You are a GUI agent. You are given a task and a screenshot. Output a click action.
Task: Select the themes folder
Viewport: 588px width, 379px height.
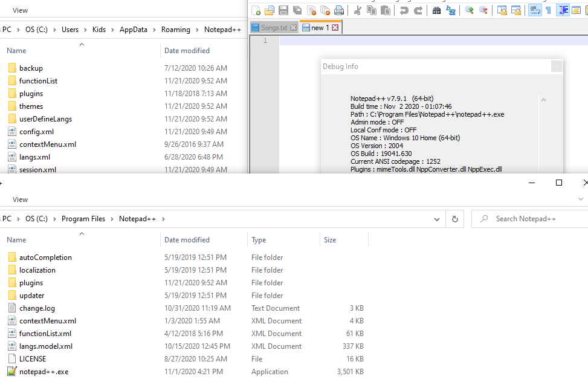tap(31, 106)
